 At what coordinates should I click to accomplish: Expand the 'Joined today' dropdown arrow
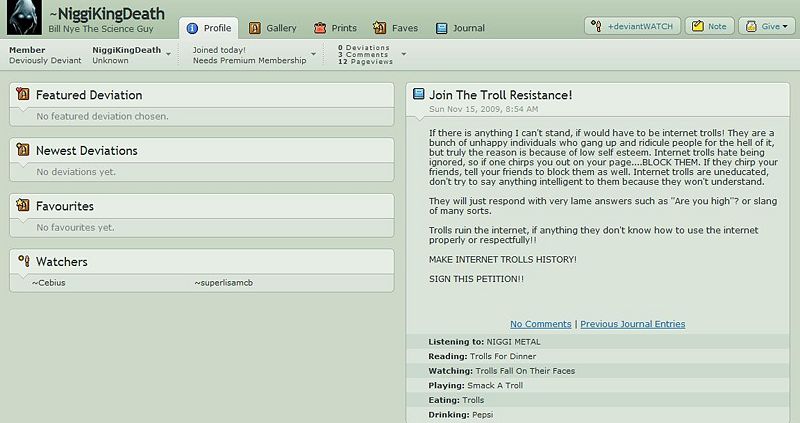click(314, 53)
